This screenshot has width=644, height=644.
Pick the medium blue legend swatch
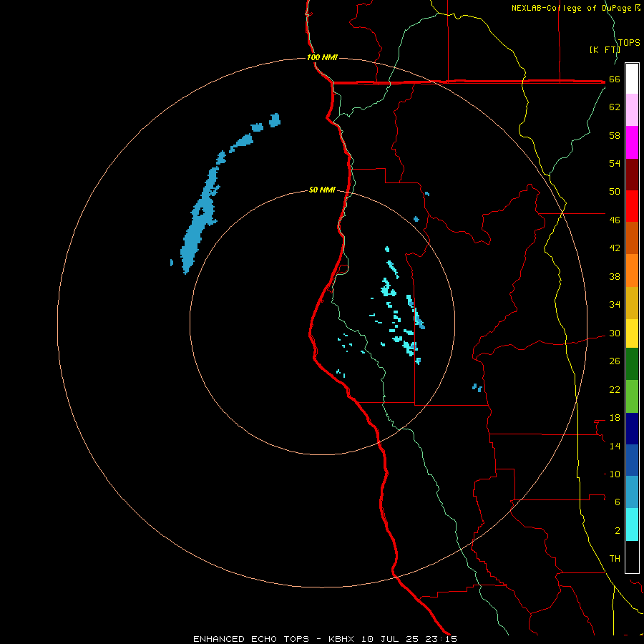[632, 460]
